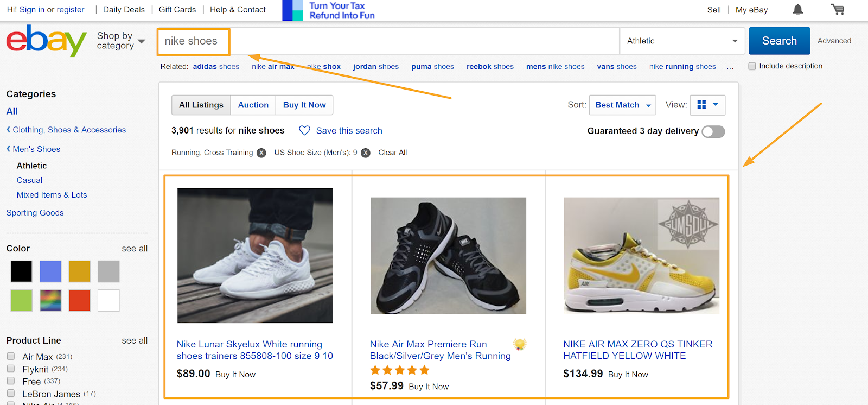Select the red color swatch
868x405 pixels.
click(79, 300)
